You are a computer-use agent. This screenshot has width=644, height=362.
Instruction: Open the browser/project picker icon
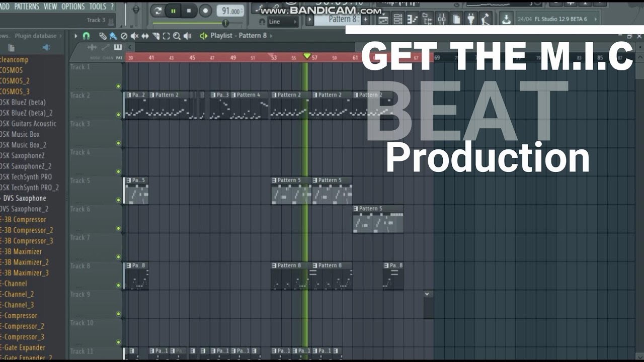point(427,20)
